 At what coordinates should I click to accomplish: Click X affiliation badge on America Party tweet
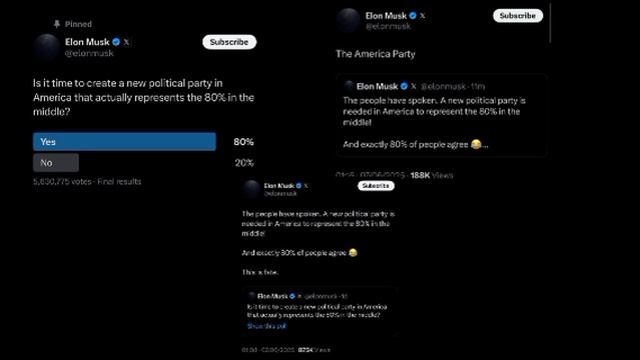coord(422,16)
